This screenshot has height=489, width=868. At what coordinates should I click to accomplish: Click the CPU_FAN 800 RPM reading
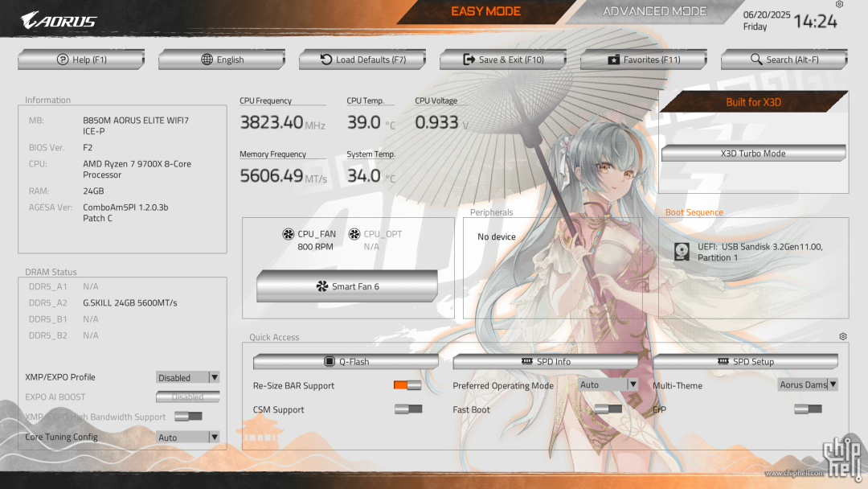(x=316, y=246)
